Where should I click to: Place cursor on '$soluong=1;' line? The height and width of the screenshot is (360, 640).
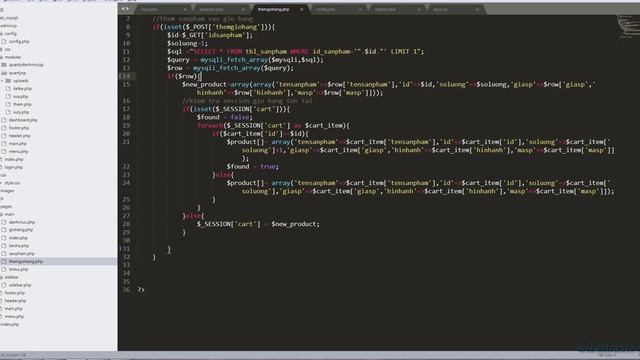(187, 43)
